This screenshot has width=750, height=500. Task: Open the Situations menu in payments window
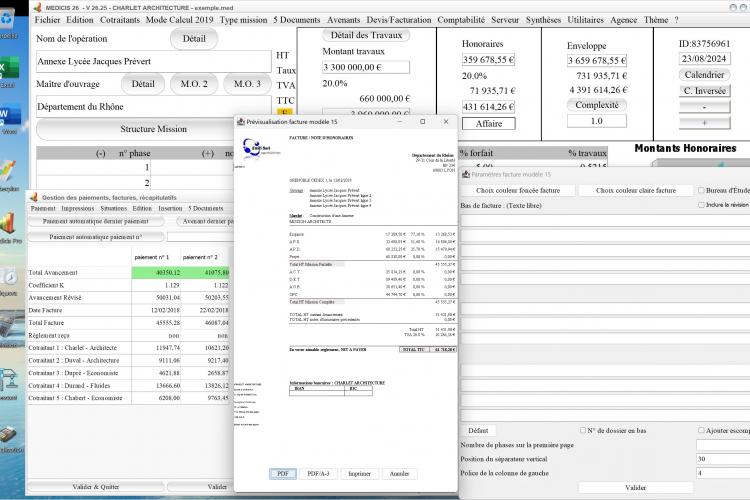point(113,209)
